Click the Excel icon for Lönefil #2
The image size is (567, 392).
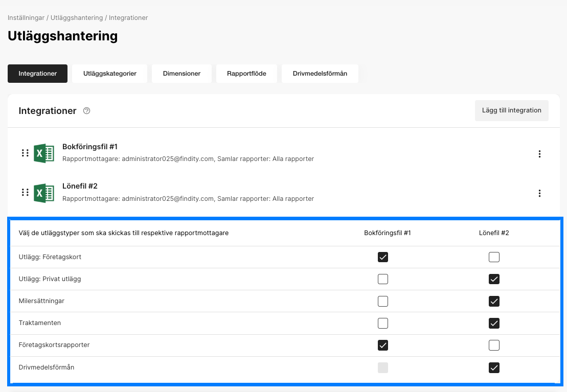tap(44, 193)
